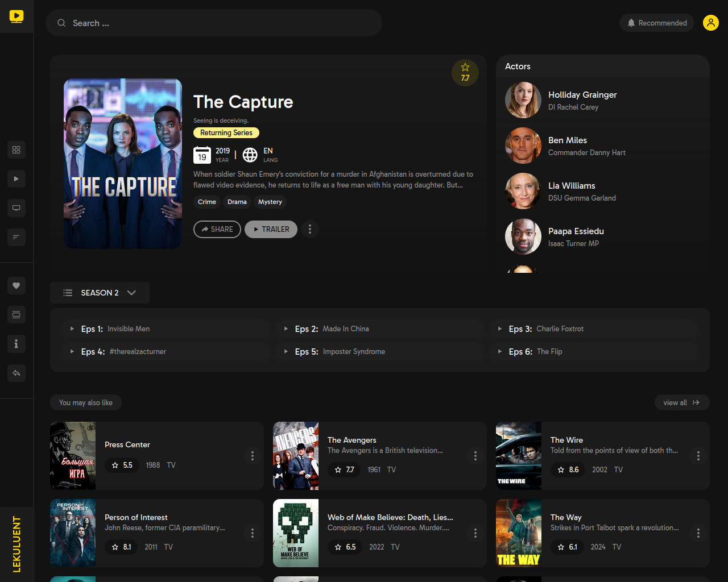Open The Wire poster thumbnail
The image size is (728, 582).
(519, 456)
